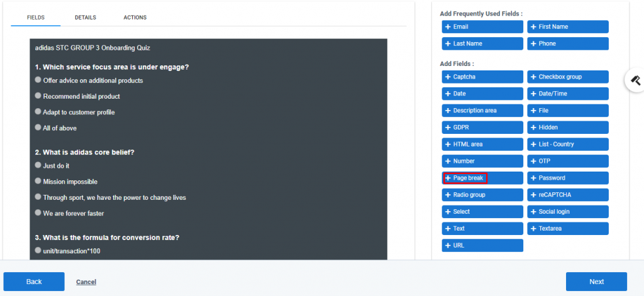Choose 'We are forever faster' radio

click(x=38, y=212)
